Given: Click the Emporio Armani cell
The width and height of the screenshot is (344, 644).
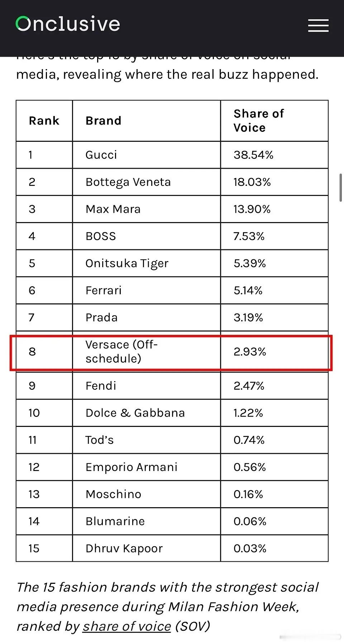Looking at the screenshot, I should [132, 467].
